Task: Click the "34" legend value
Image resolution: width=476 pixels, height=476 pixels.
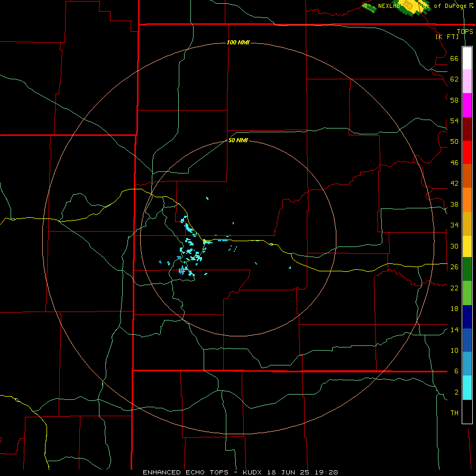Action: click(454, 225)
